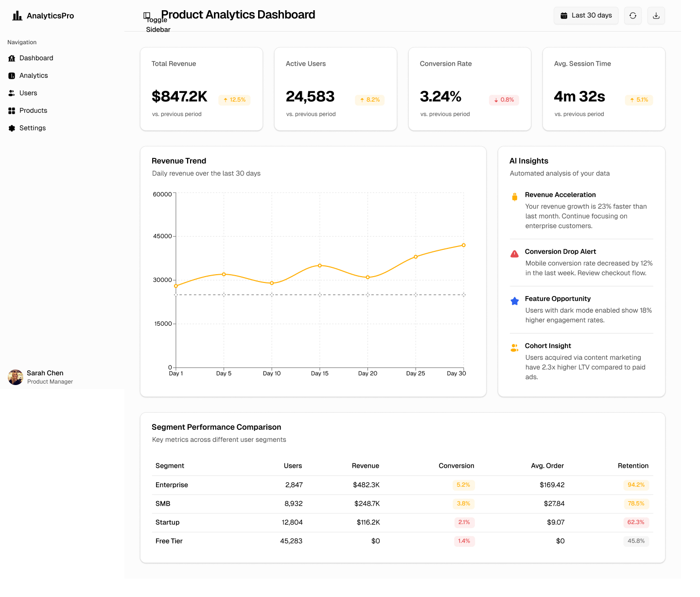Click the Day 15 revenue chart point
The width and height of the screenshot is (700, 597).
click(x=319, y=265)
